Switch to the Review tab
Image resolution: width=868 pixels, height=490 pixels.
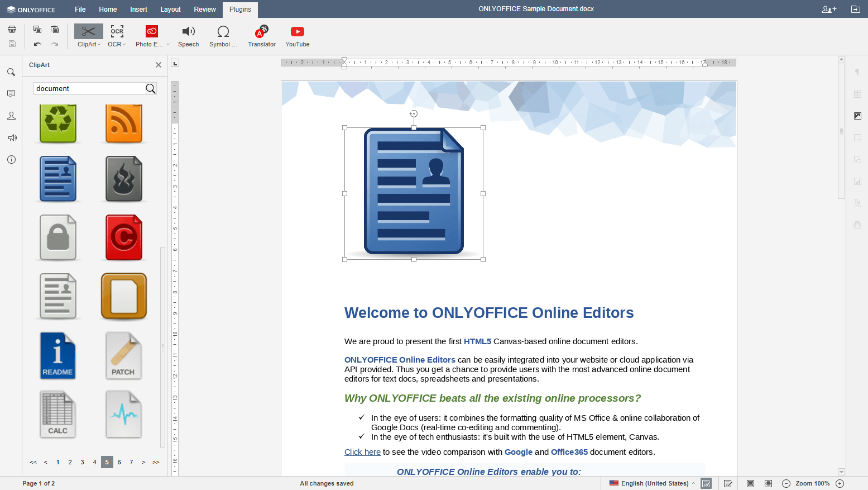(205, 9)
